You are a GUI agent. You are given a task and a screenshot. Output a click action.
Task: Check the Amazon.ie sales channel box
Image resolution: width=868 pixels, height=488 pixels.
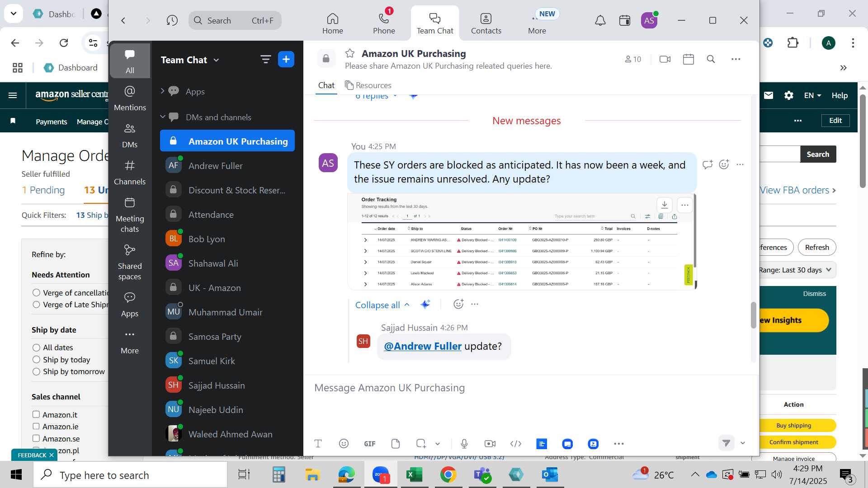(x=36, y=426)
